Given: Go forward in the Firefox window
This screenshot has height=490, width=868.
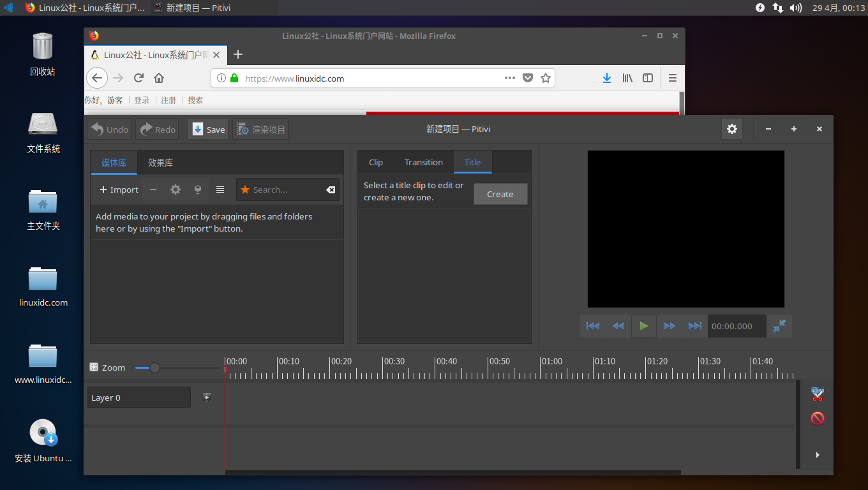Looking at the screenshot, I should [x=118, y=78].
